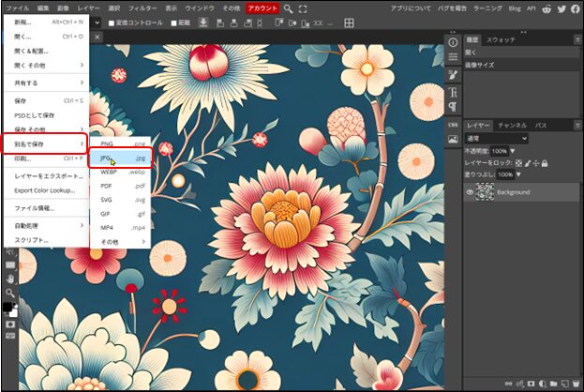Toggle lock transparent pixels checkerboard icon

[518, 163]
